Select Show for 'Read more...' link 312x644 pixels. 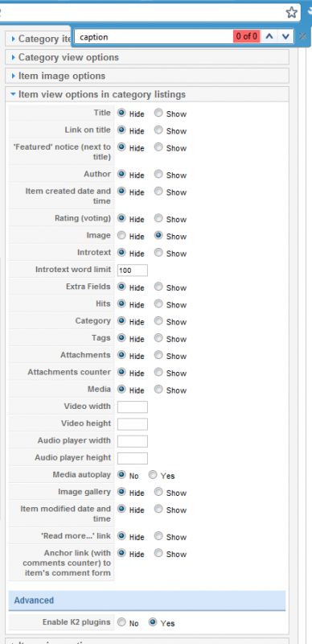pyautogui.click(x=158, y=536)
